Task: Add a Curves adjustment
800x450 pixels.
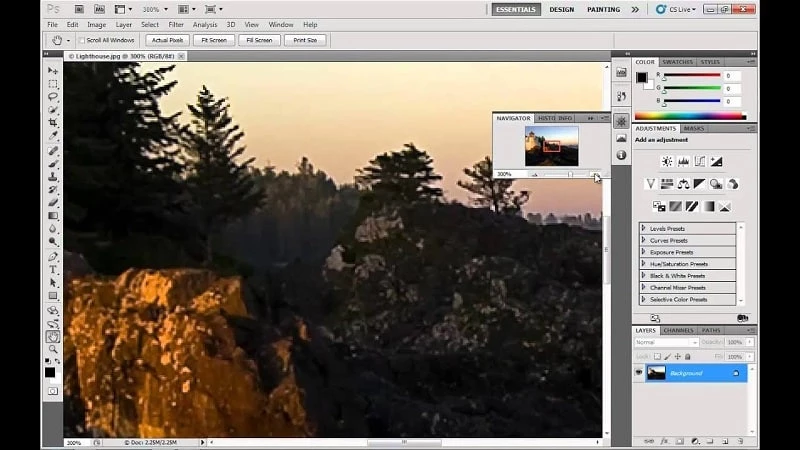Action: click(x=700, y=161)
